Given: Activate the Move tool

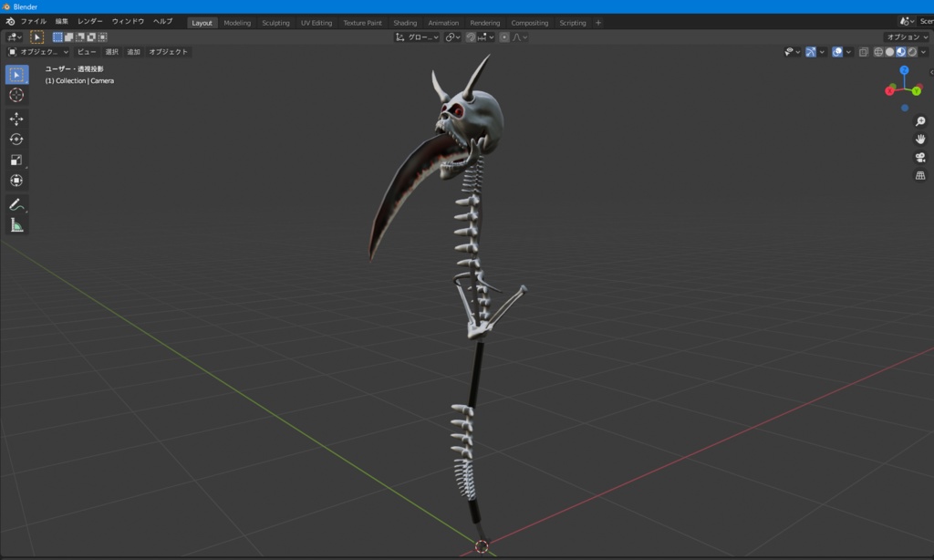Looking at the screenshot, I should tap(16, 119).
